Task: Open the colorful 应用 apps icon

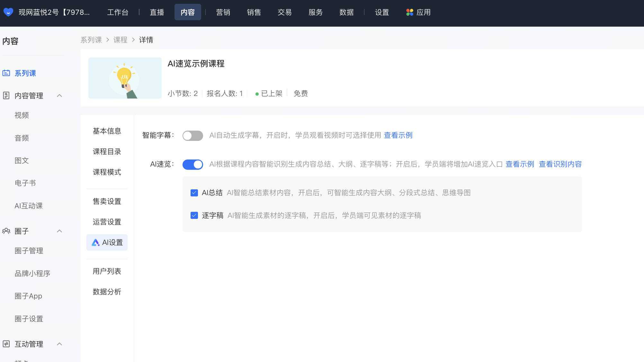Action: coord(409,12)
